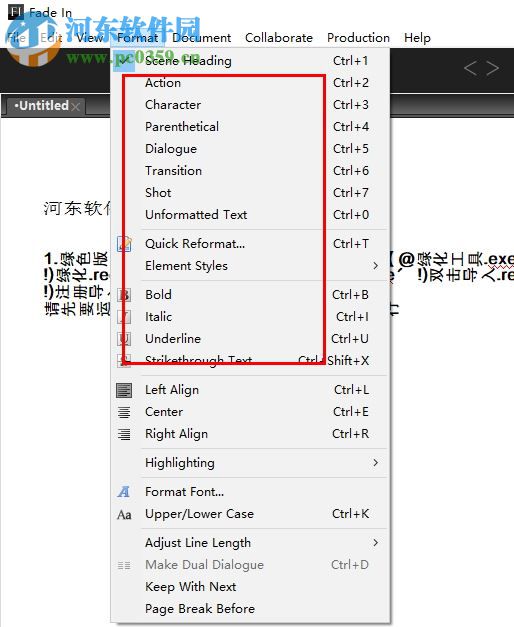The width and height of the screenshot is (514, 627).
Task: Expand Highlighting submenu
Action: coord(250,463)
